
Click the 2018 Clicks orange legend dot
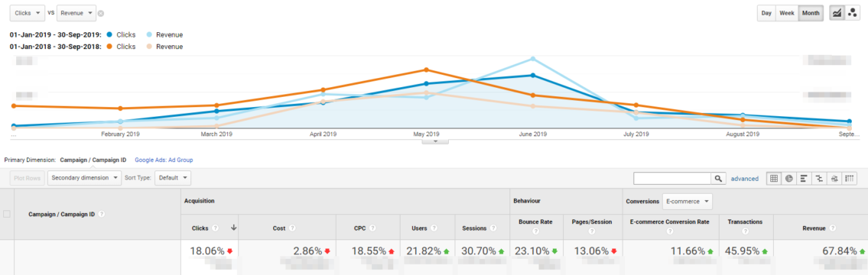(109, 47)
